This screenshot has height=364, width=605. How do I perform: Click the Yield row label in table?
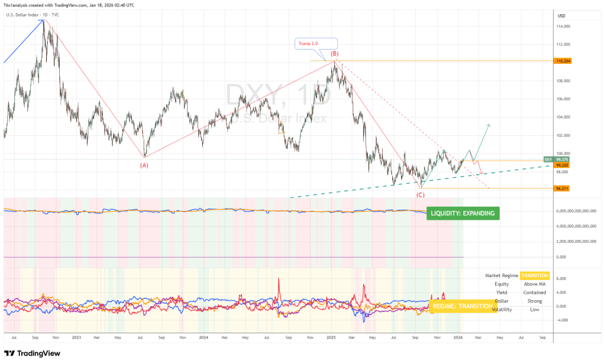(502, 292)
